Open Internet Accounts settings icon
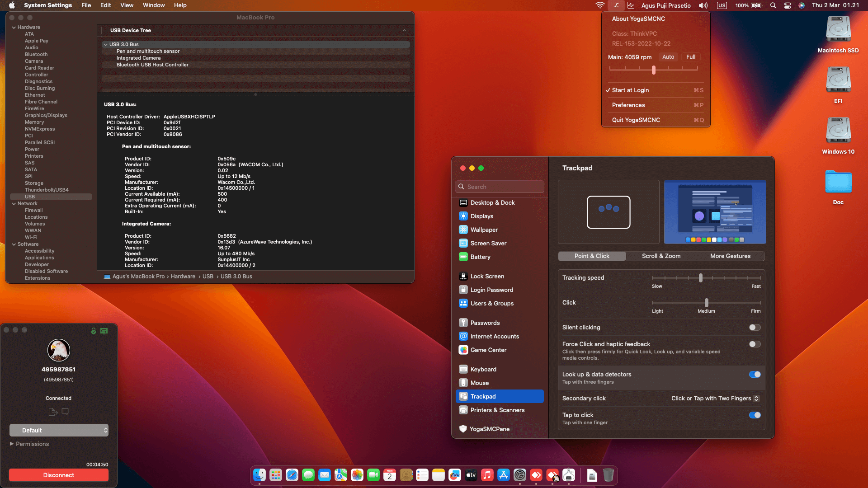This screenshot has height=488, width=868. (x=495, y=336)
